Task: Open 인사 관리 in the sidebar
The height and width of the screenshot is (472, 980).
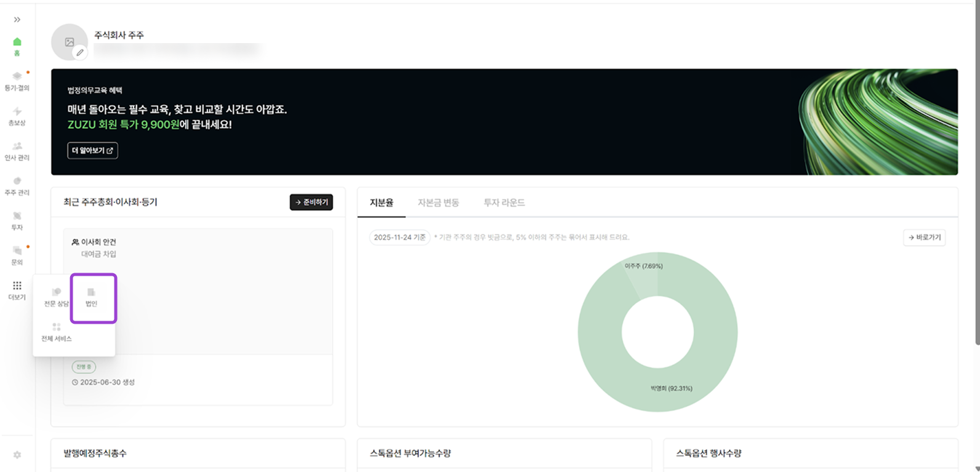Action: point(17,151)
